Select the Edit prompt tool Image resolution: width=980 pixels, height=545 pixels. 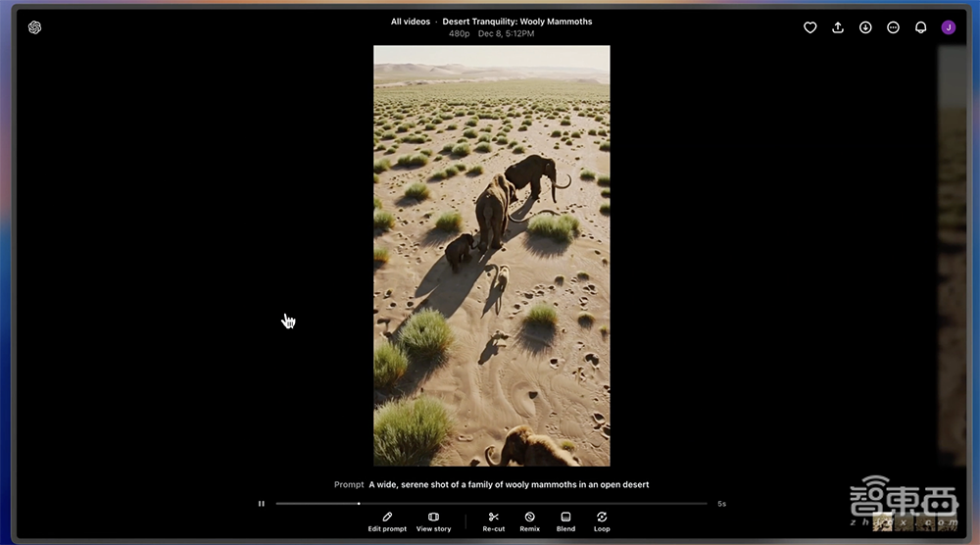(x=387, y=521)
